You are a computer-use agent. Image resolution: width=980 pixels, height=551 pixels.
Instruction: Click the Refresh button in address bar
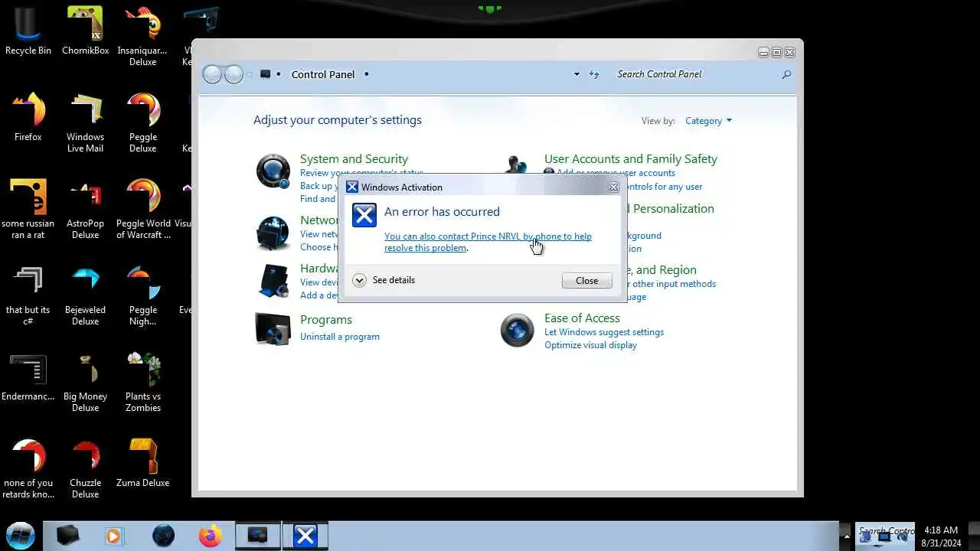[594, 74]
